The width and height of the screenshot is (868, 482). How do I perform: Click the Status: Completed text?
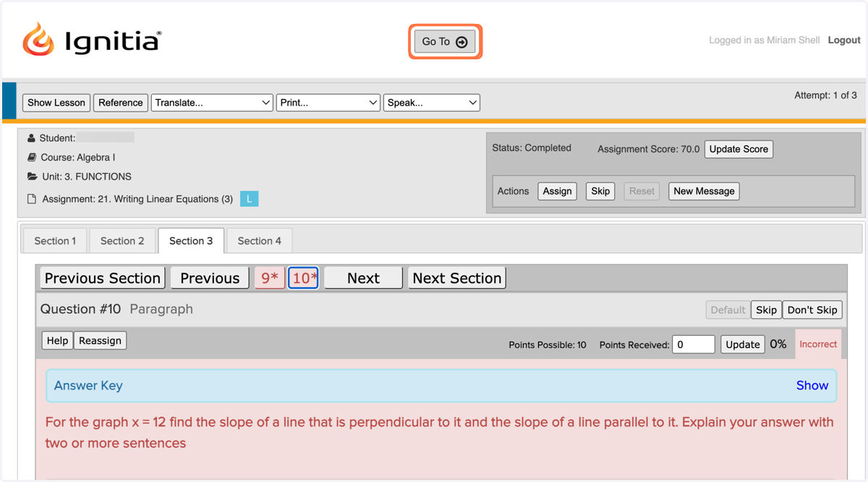(532, 148)
